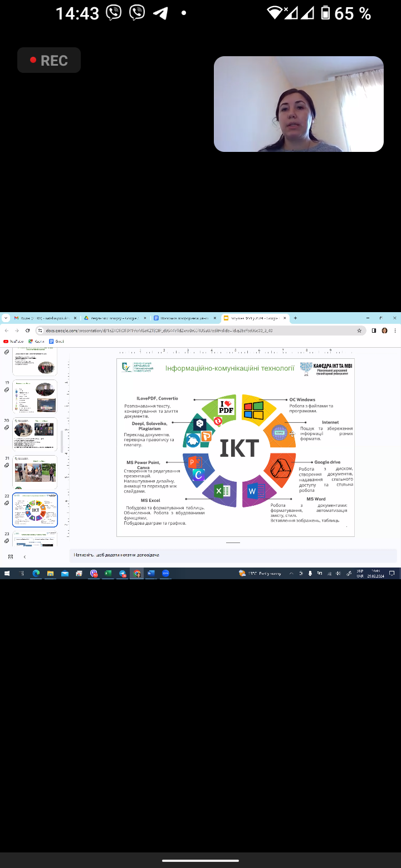The height and width of the screenshot is (868, 401).
Task: Reload the page in Chrome
Action: pos(27,331)
